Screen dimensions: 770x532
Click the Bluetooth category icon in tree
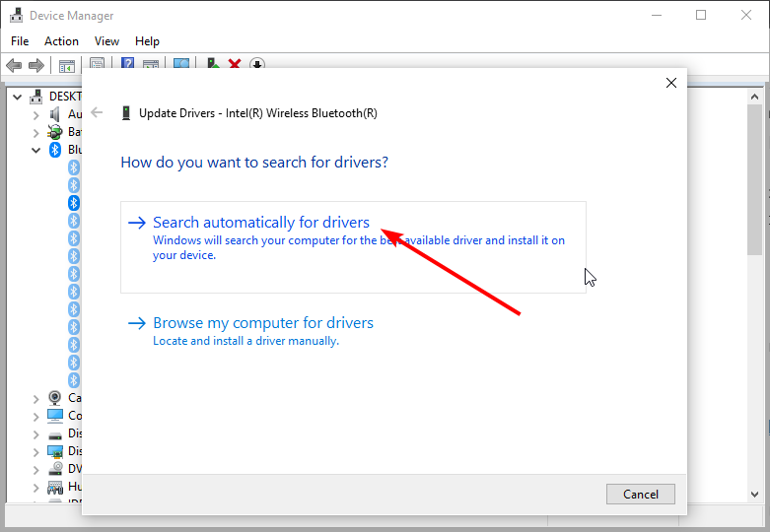click(55, 150)
